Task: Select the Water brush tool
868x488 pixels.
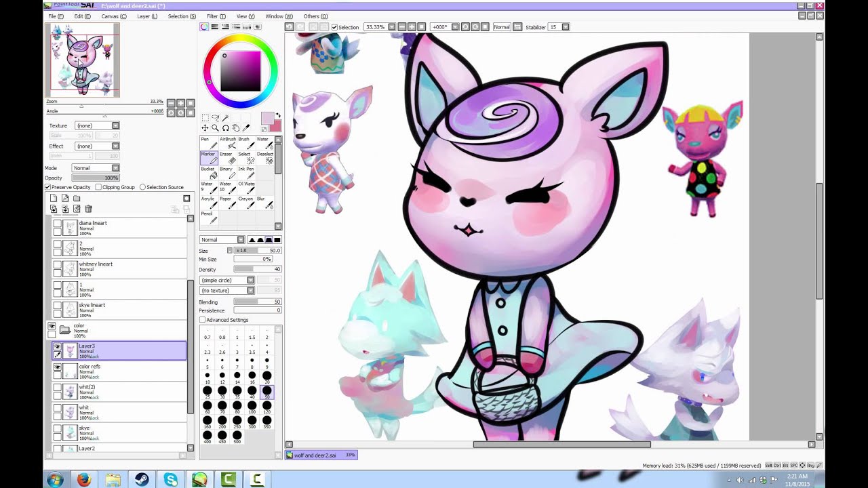Action: click(264, 142)
